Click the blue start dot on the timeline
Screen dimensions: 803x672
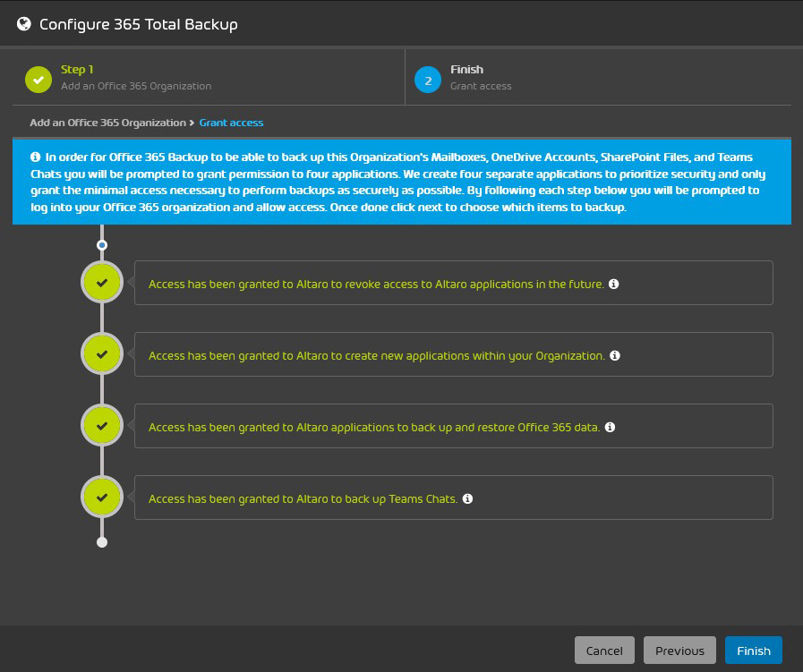point(102,244)
